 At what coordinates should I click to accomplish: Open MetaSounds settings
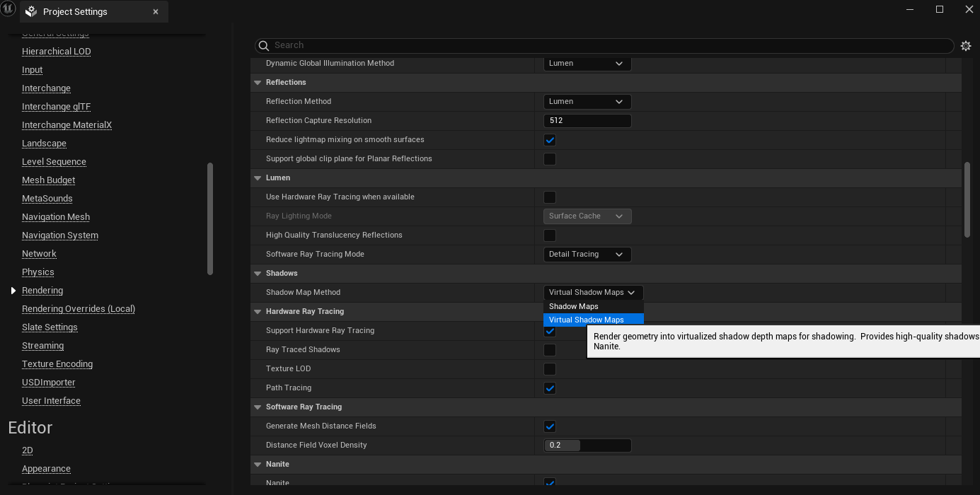[47, 199]
